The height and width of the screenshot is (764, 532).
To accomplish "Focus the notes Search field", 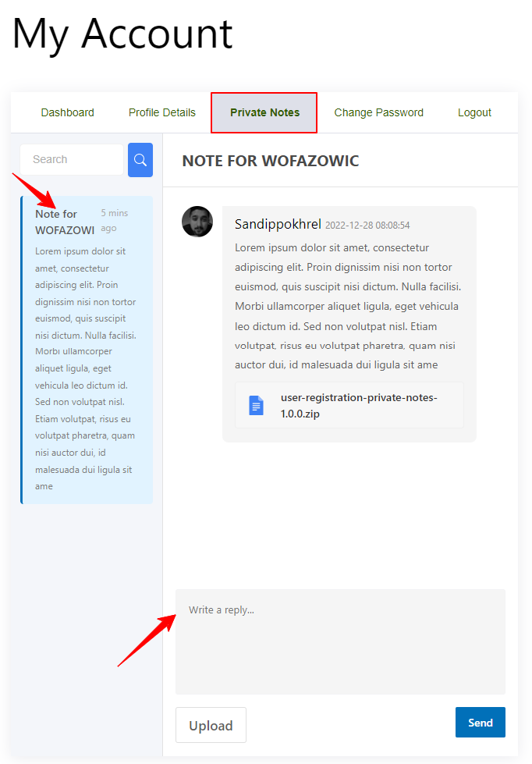I will coord(72,159).
